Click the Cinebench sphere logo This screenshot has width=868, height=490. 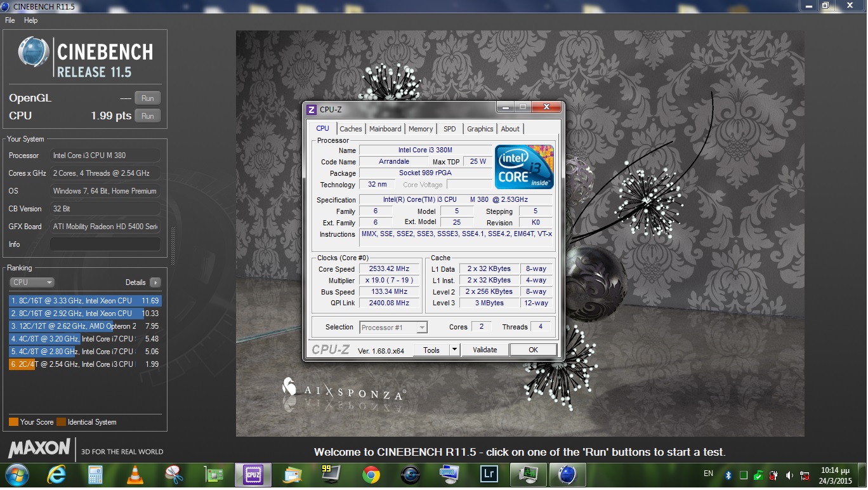[x=34, y=51]
